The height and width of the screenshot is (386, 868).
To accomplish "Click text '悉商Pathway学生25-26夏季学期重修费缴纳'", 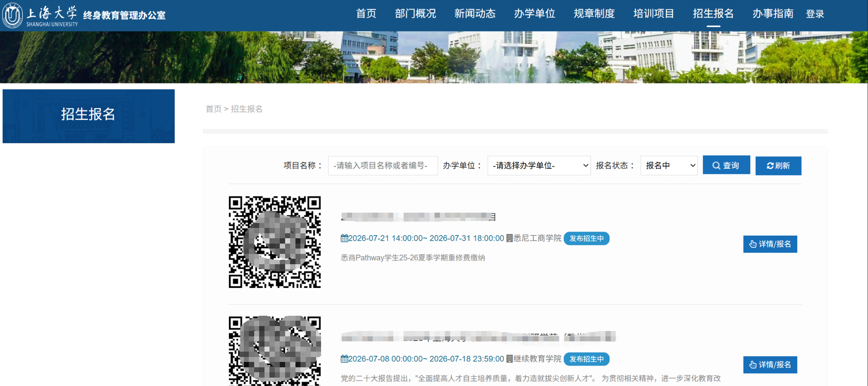I will [x=413, y=258].
